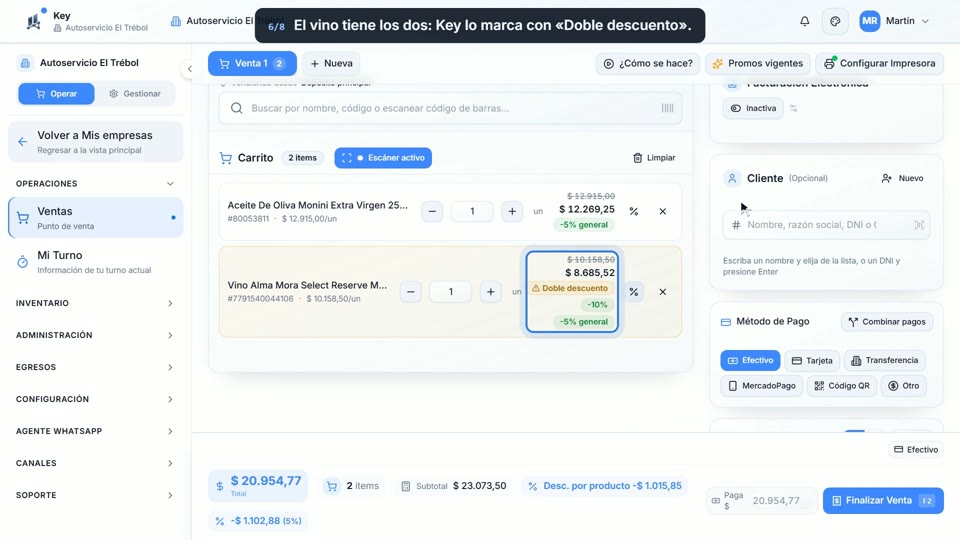Image resolution: width=960 pixels, height=540 pixels.
Task: Open billing settings sliders icon
Action: 793,108
